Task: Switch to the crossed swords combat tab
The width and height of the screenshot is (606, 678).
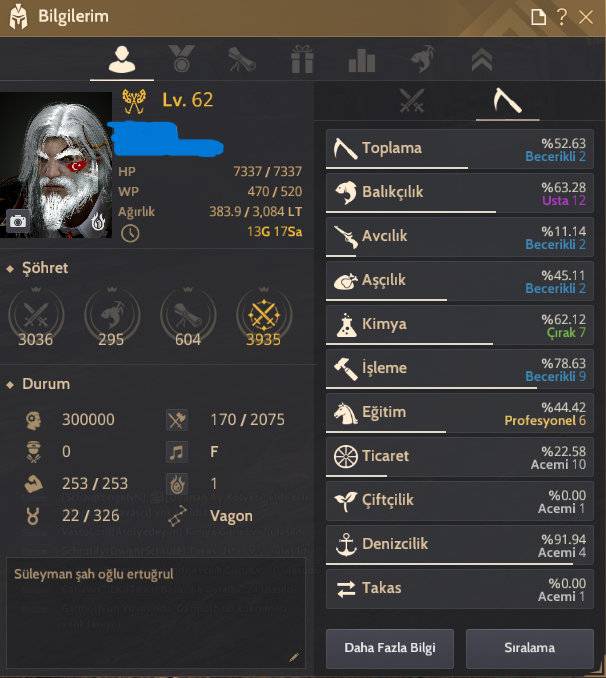Action: (412, 101)
